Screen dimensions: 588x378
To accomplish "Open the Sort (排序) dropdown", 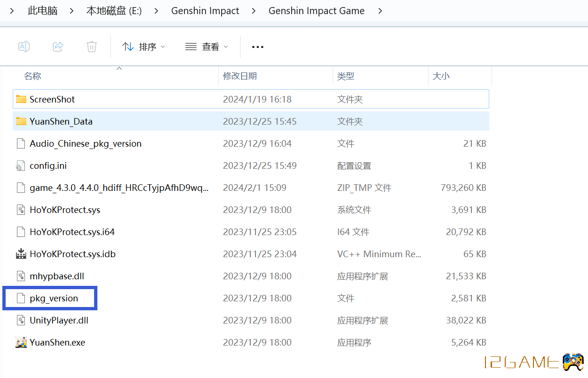I will coord(143,47).
